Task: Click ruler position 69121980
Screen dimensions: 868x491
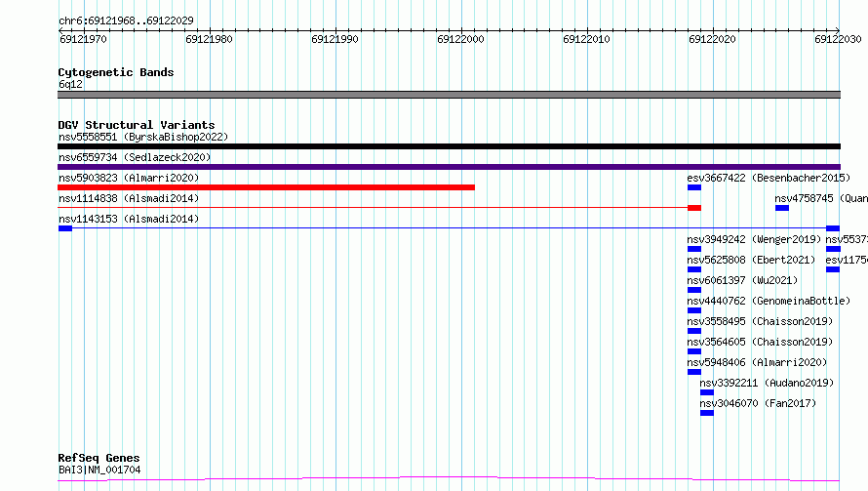Action: point(210,39)
